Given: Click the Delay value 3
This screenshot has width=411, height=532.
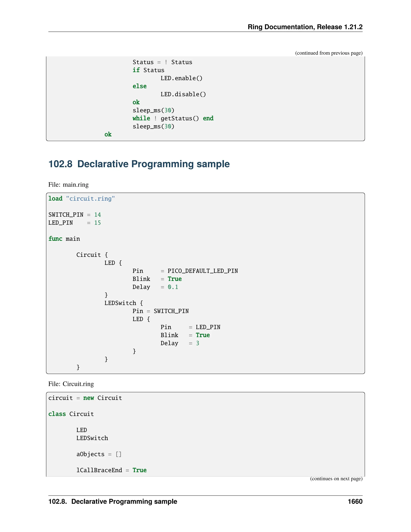Looking at the screenshot, I should 197,343.
